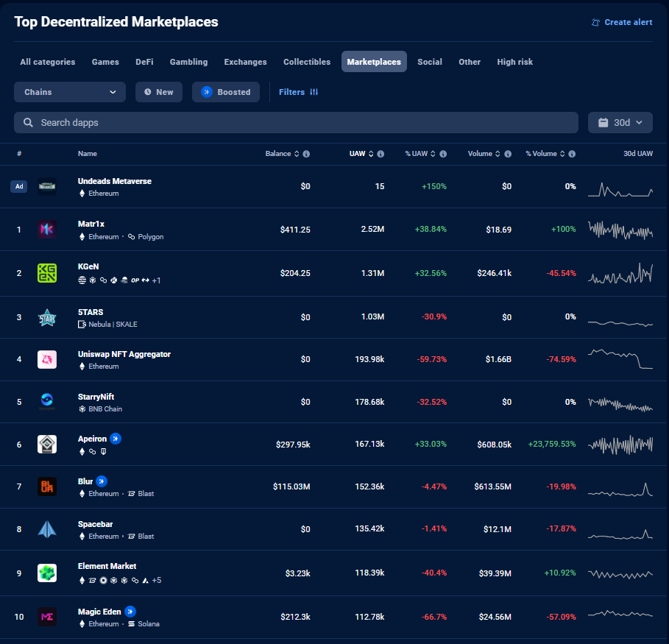Click the Ad badge on Undeads Metaverse

[x=19, y=186]
